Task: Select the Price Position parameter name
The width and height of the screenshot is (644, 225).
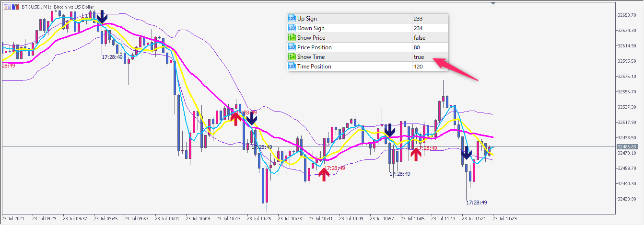Action: pyautogui.click(x=315, y=47)
